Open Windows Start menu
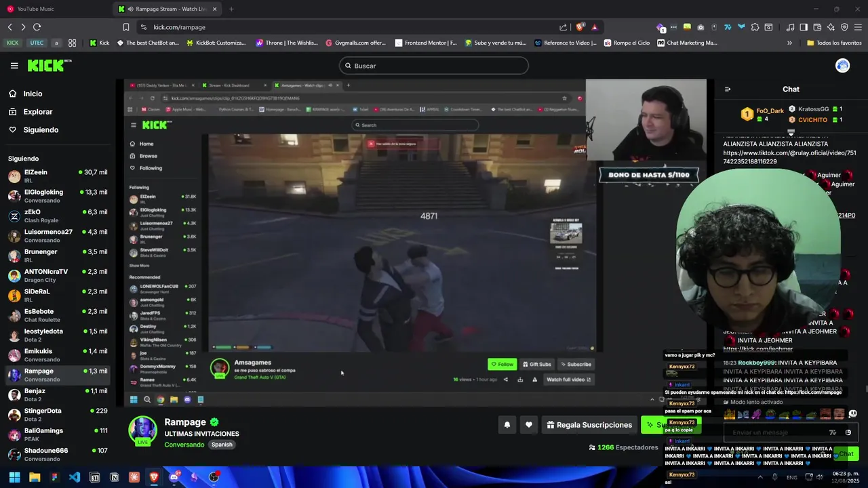Viewport: 868px width, 488px height. pos(14,477)
